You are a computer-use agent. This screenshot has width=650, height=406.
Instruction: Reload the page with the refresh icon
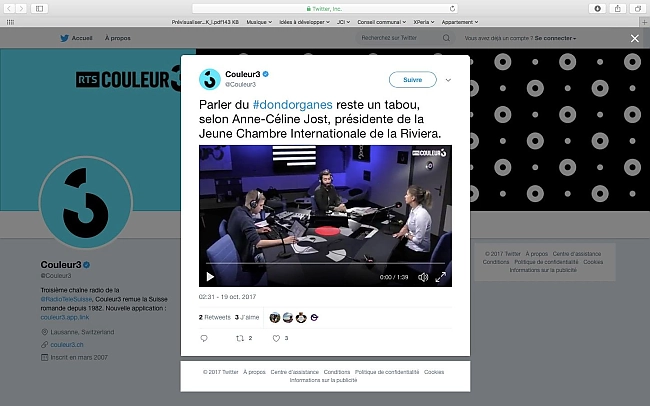coord(452,8)
